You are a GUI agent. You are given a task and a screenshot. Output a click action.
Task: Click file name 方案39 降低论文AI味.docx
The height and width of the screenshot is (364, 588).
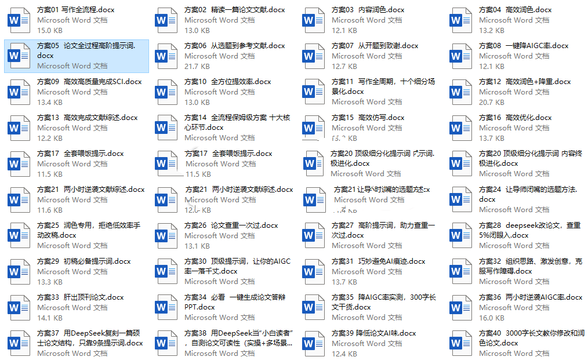pos(374,333)
